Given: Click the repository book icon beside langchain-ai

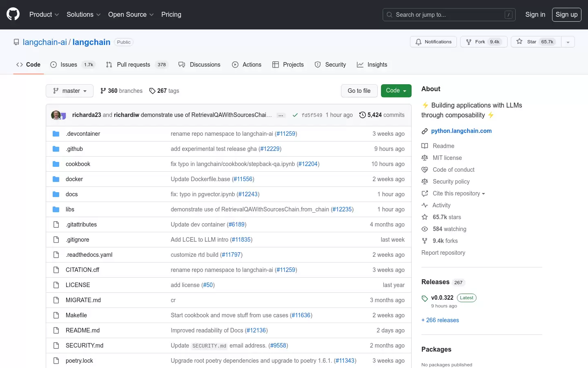Looking at the screenshot, I should (x=16, y=42).
